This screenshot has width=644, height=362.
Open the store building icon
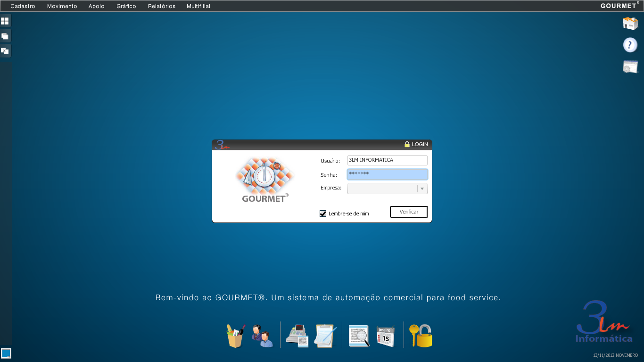pyautogui.click(x=630, y=23)
